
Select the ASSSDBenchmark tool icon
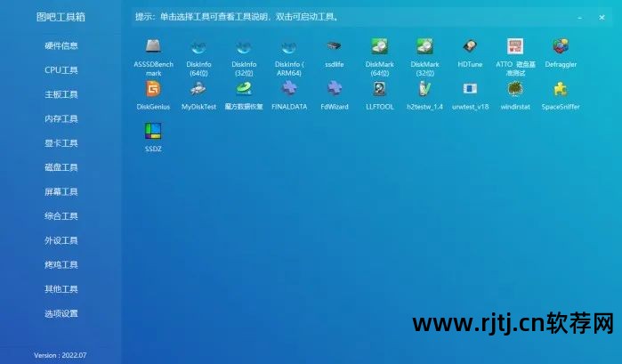[153, 46]
